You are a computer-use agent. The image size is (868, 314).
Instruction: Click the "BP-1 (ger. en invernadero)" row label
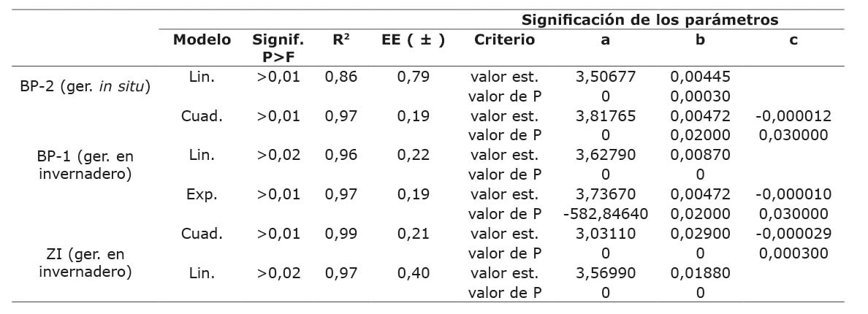(85, 165)
